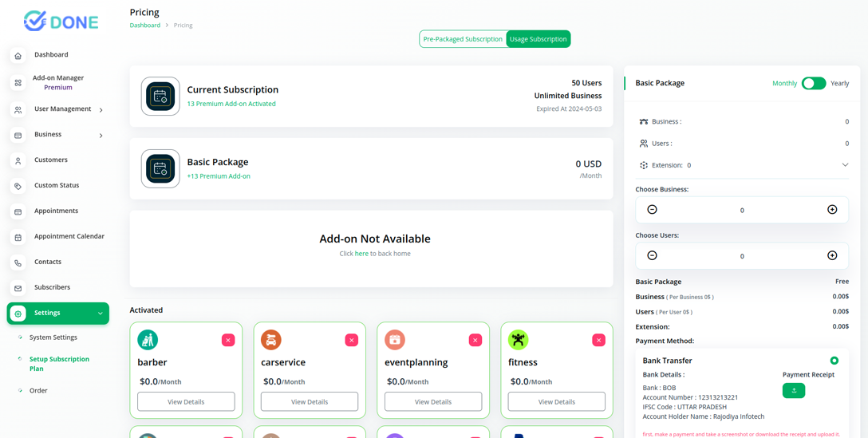
Task: Click the Customers person icon
Action: tap(18, 160)
